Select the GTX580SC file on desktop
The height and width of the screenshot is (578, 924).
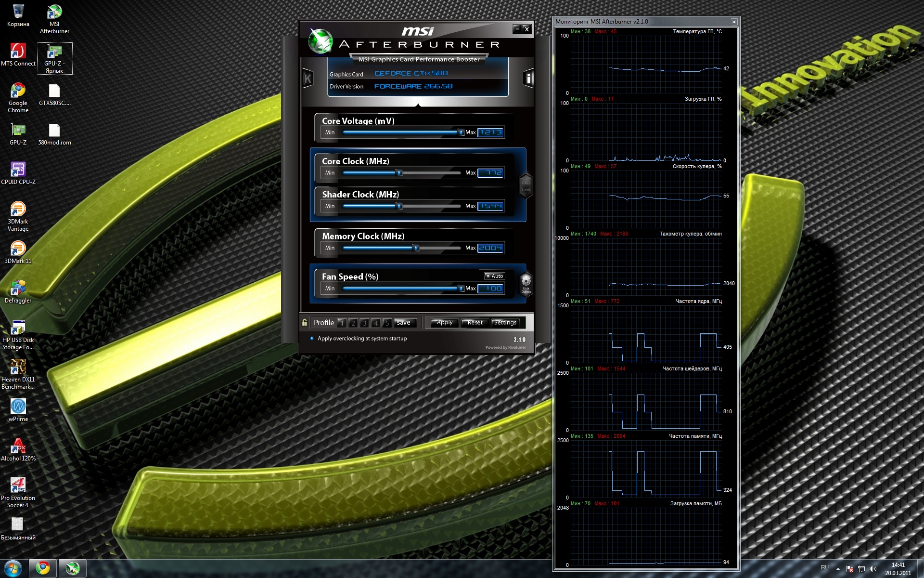coord(54,94)
